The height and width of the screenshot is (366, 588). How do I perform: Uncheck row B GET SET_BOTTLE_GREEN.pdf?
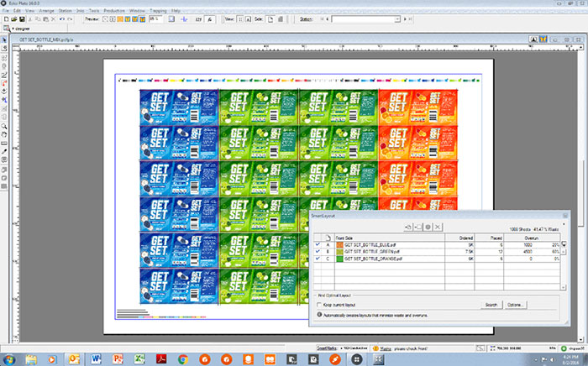coord(318,252)
